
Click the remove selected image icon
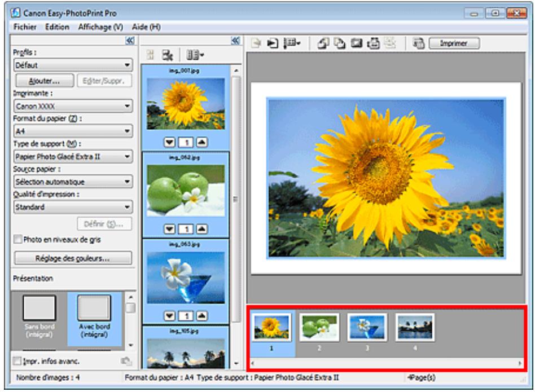pyautogui.click(x=168, y=55)
